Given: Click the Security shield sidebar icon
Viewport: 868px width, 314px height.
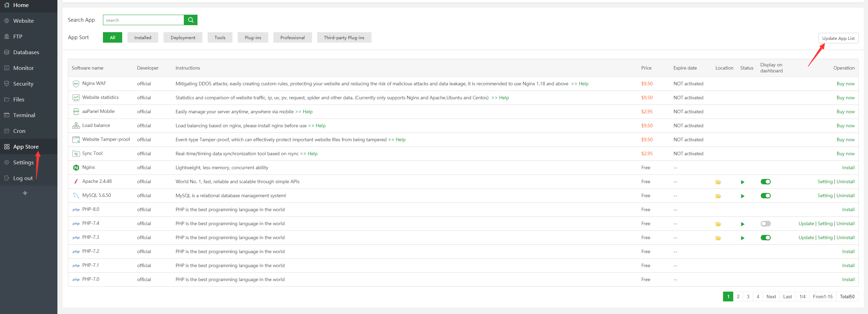Looking at the screenshot, I should 7,84.
